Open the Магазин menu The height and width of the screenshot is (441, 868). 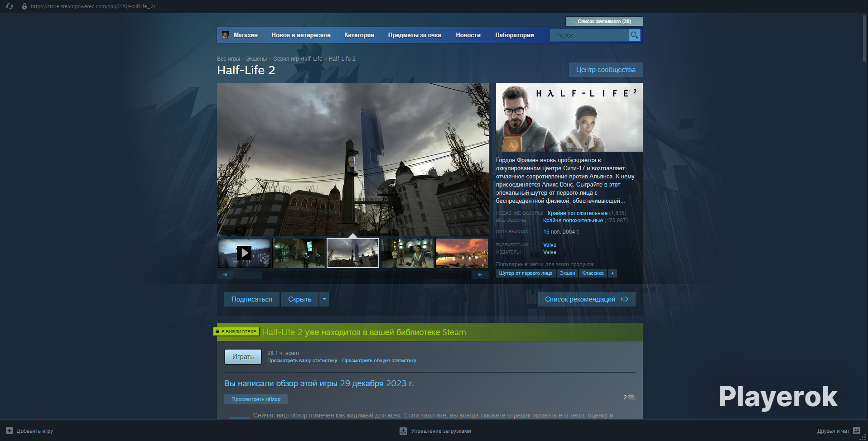(246, 35)
